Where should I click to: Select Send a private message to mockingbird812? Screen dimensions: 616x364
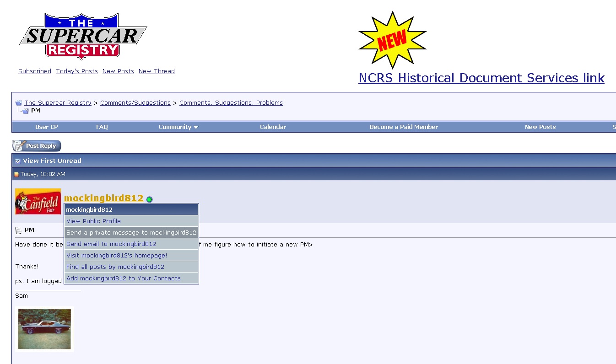point(131,233)
